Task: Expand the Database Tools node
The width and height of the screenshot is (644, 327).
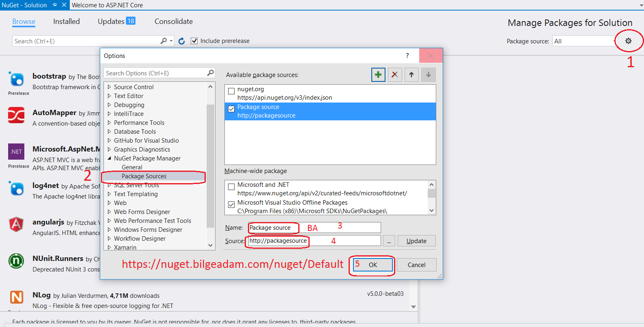Action: (x=109, y=131)
